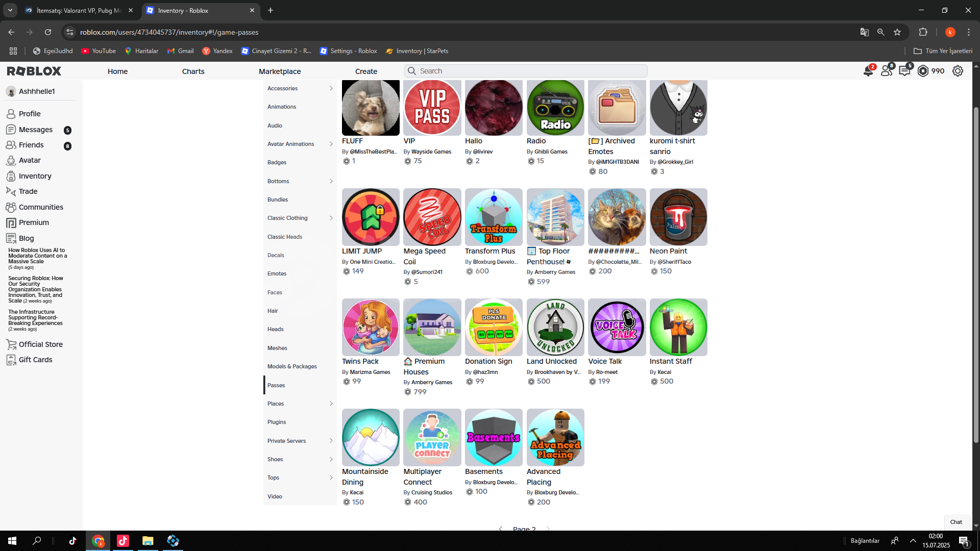Click the Roblox search field
980x551 pixels.
[526, 71]
